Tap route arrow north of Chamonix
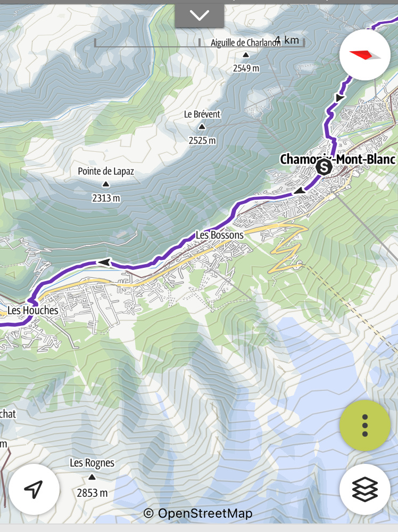Viewport: 398px width, 532px height. coord(339,98)
